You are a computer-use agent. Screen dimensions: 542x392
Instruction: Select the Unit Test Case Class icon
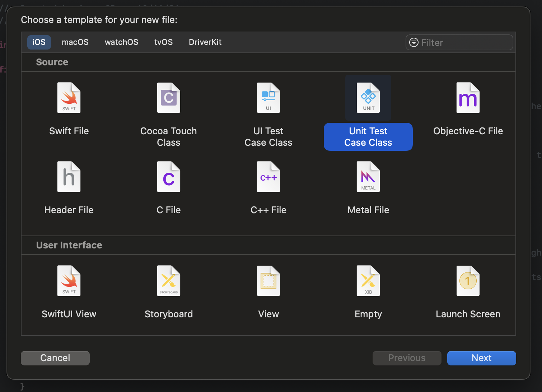point(368,98)
